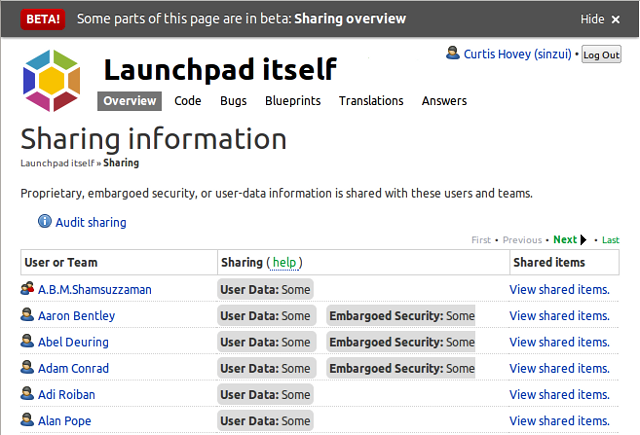
Task: Click the Log Out button
Action: pos(601,54)
